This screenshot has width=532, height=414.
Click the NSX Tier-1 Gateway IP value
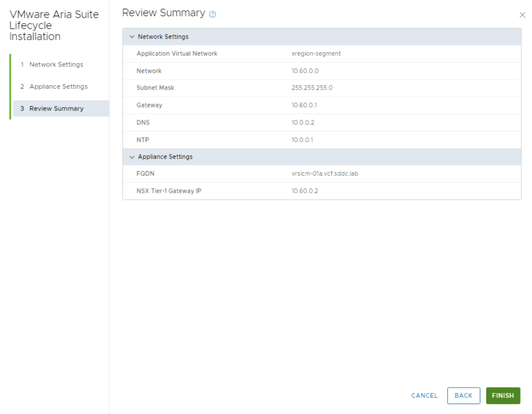pyautogui.click(x=304, y=191)
